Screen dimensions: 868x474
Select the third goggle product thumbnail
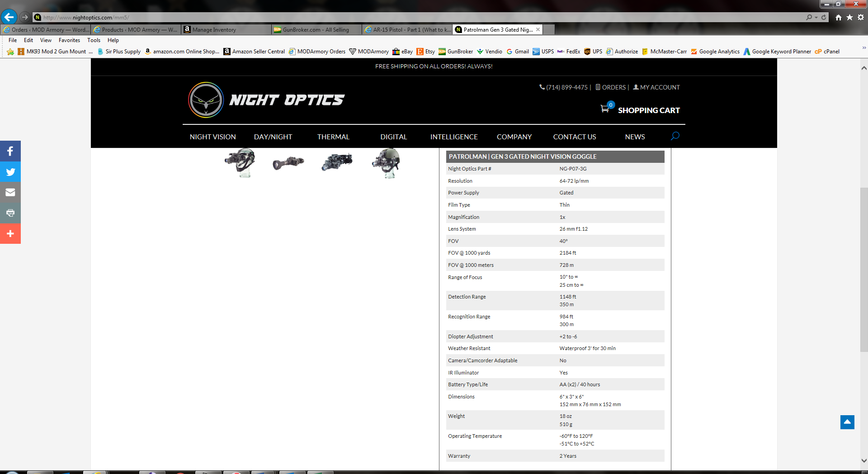pos(337,162)
